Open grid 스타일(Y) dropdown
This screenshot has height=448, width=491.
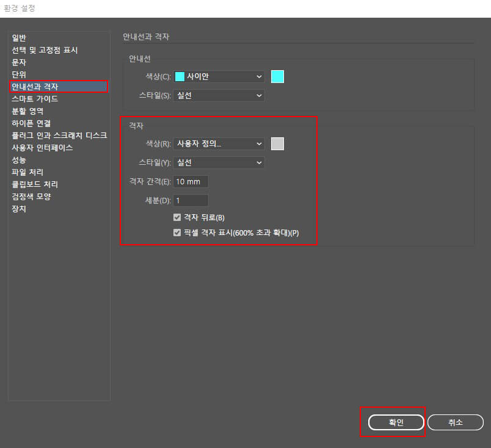pos(219,162)
